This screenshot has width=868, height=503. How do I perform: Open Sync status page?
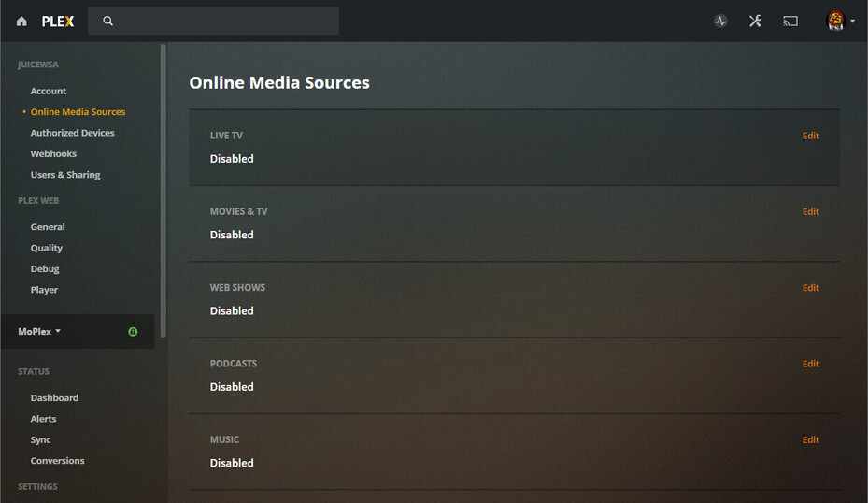tap(40, 439)
